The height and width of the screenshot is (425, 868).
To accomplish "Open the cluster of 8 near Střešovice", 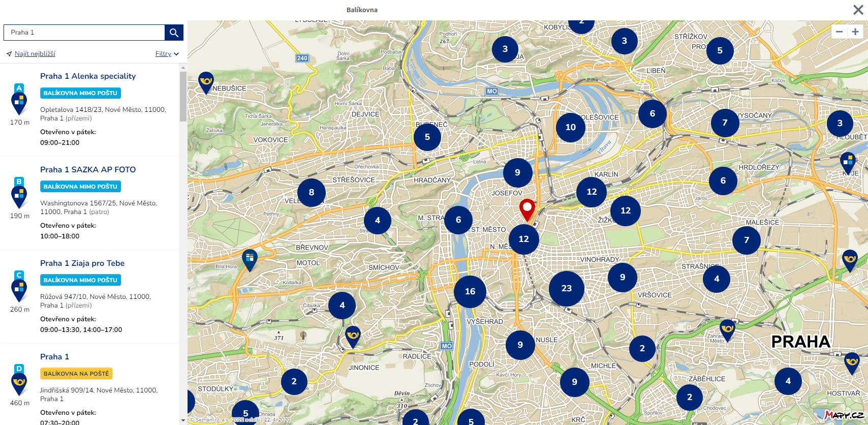I will [312, 192].
